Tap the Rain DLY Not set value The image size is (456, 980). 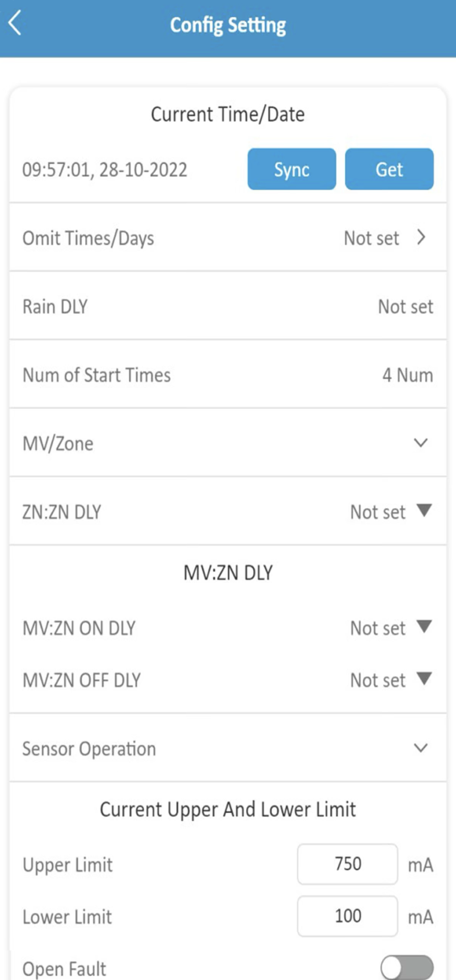(x=406, y=307)
